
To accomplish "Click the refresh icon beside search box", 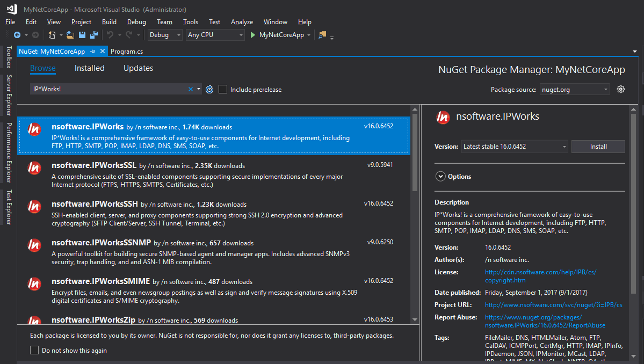I will pyautogui.click(x=209, y=89).
